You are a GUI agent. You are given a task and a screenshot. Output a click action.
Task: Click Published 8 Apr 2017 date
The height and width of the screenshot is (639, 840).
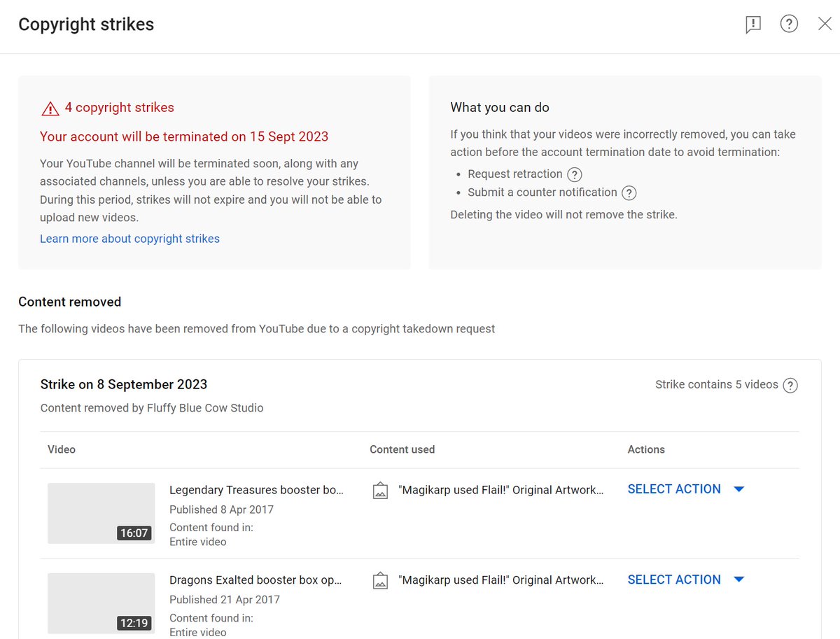point(221,510)
